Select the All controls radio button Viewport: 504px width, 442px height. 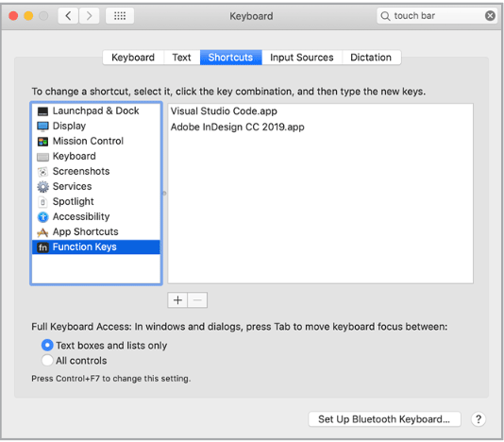pyautogui.click(x=47, y=360)
